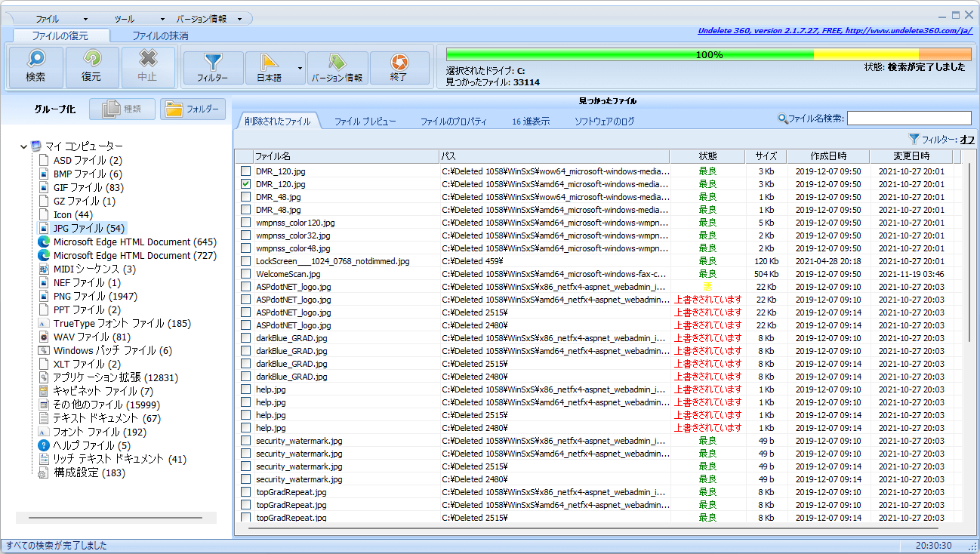Collapse the マイ コンピューター tree node

23,146
